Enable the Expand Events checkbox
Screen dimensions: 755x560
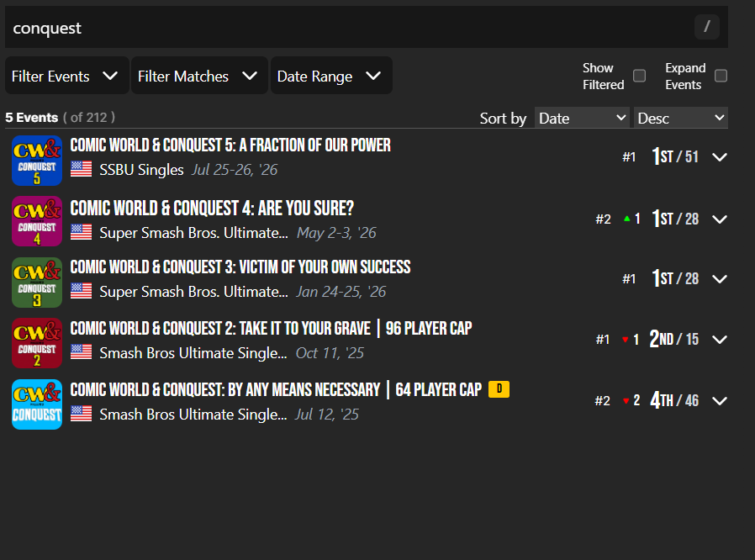pyautogui.click(x=721, y=76)
